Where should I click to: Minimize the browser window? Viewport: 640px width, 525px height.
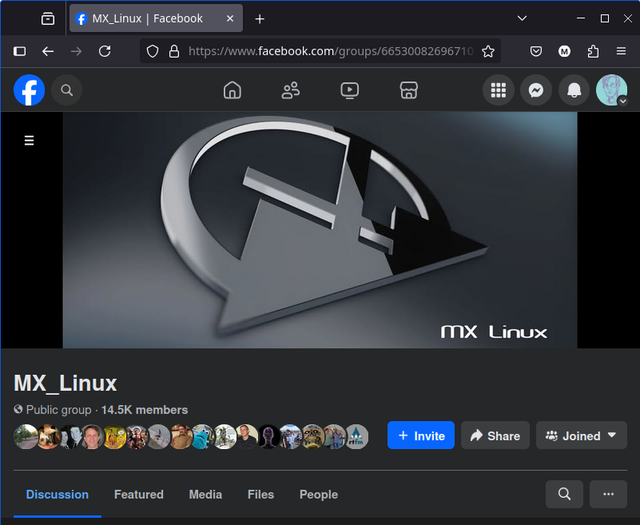pyautogui.click(x=581, y=18)
